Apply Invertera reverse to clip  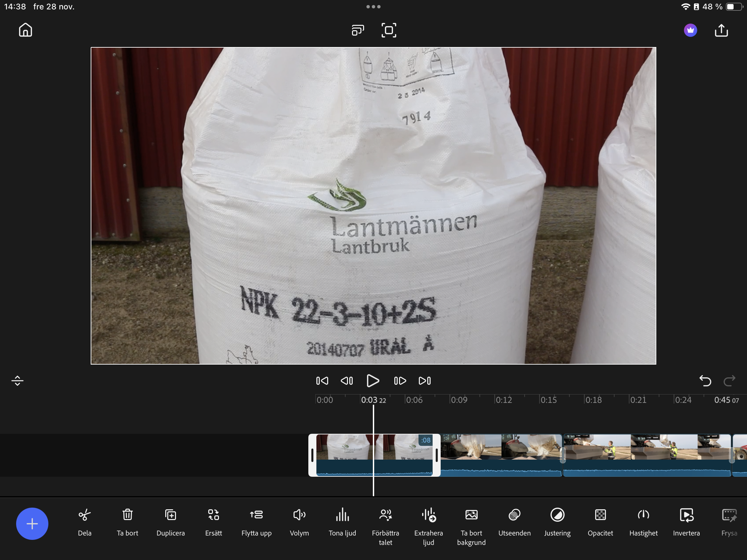[x=686, y=515]
